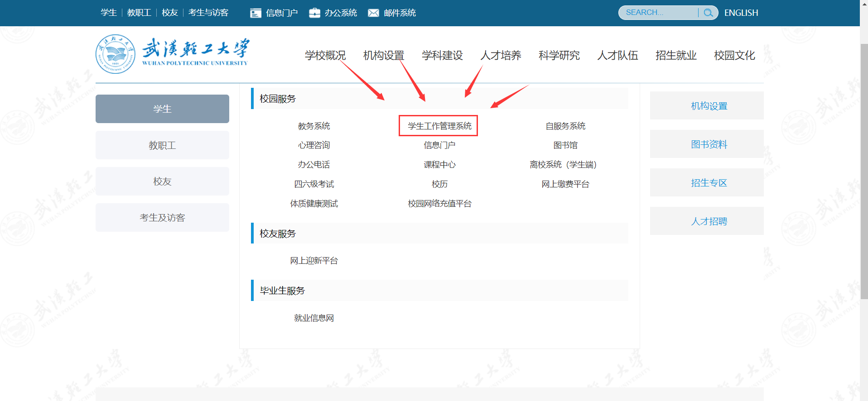This screenshot has height=401, width=868.
Task: Switch to ENGLISH version
Action: point(741,13)
